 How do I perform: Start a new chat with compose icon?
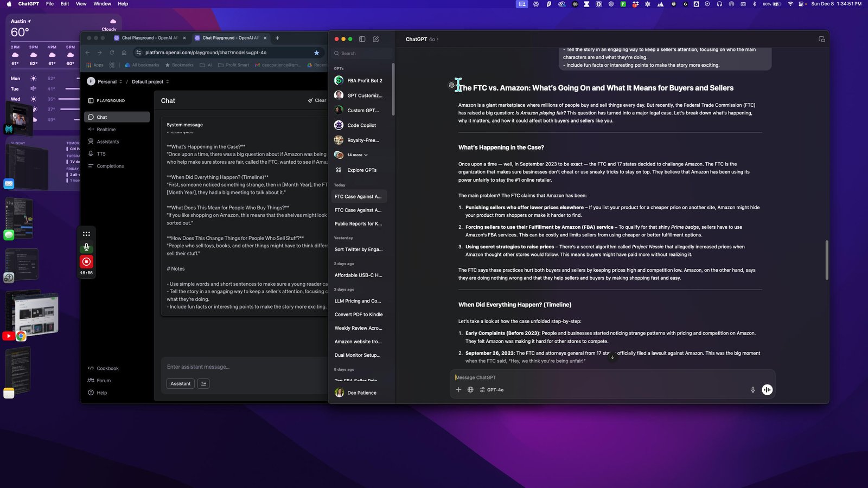(376, 39)
